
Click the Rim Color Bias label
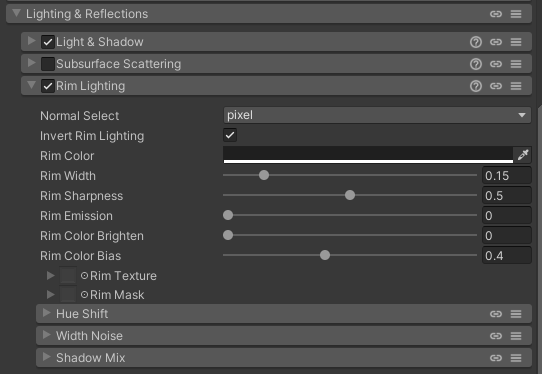81,256
